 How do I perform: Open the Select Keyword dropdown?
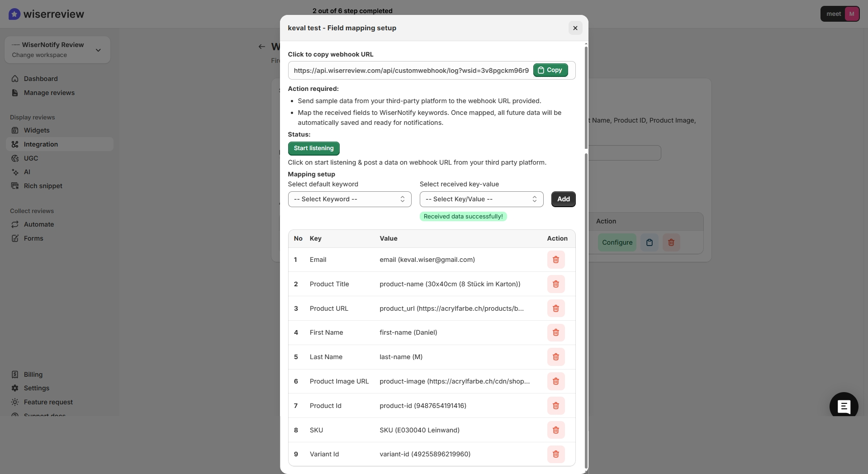[x=349, y=199]
